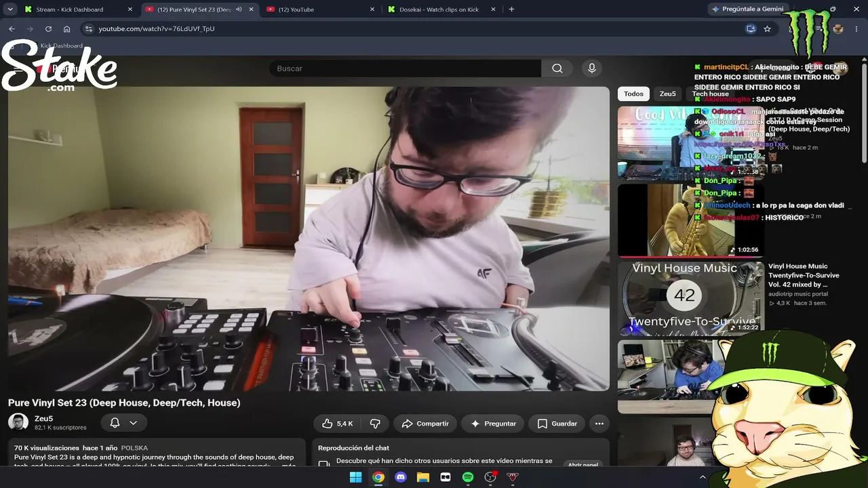Search YouTube with the magnifier button
Viewport: 868px width, 488px height.
557,68
